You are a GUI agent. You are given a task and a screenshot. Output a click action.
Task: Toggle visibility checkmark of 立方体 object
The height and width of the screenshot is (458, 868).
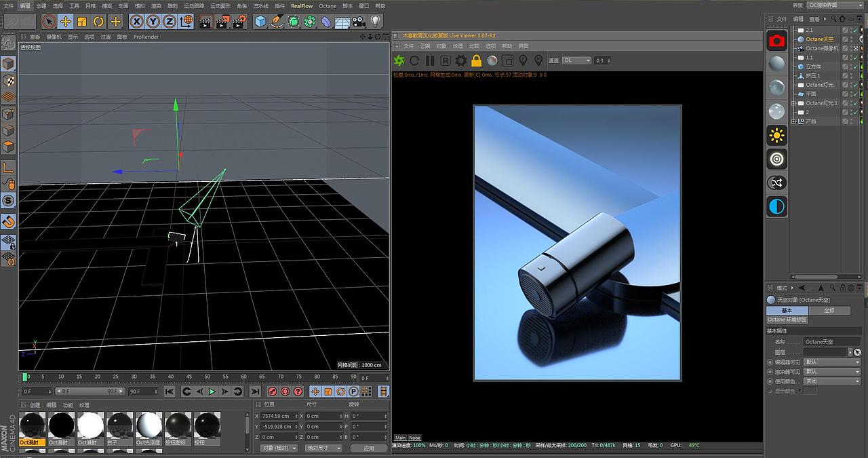point(854,66)
